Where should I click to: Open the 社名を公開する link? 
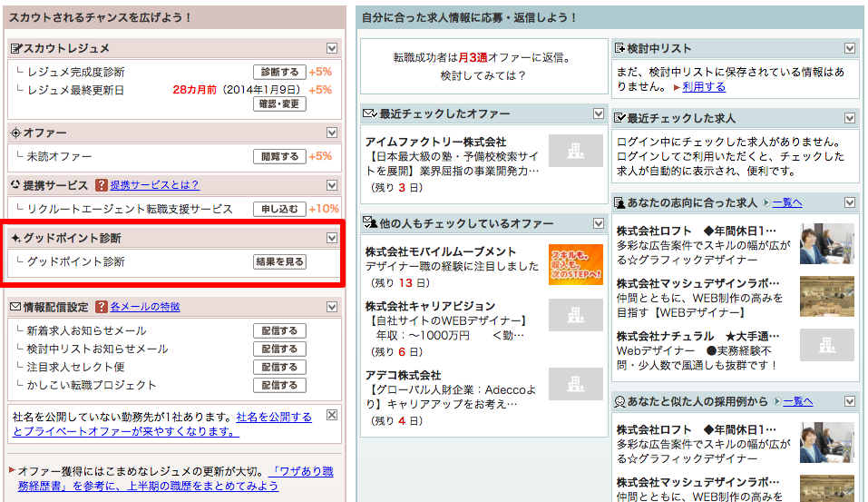274,417
